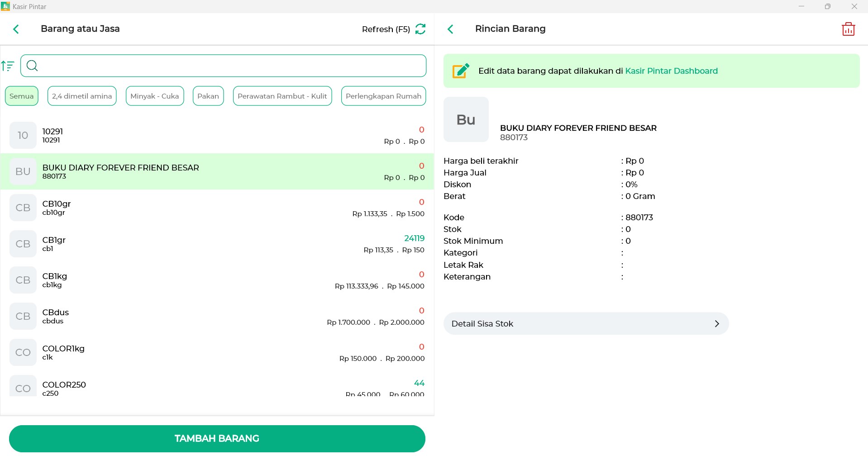The width and height of the screenshot is (868, 460).
Task: Select the CBdus item name
Action: pos(56,312)
